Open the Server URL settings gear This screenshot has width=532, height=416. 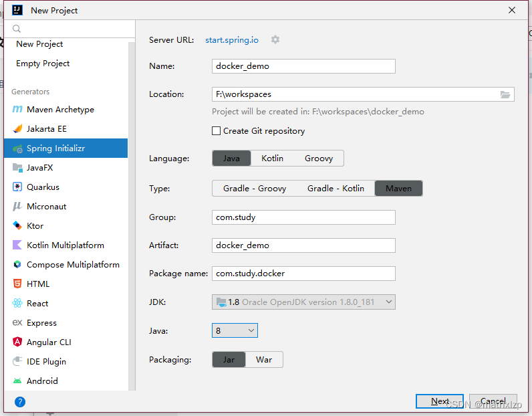(275, 39)
